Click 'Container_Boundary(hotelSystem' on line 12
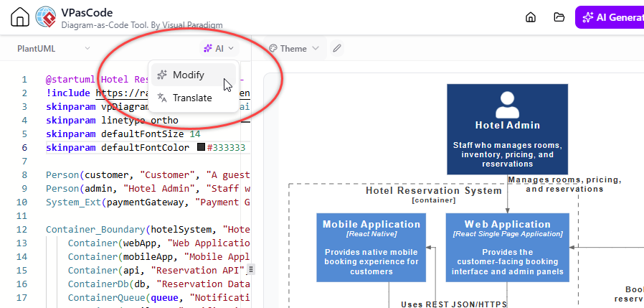Screen dimensions: 644x308 [132, 230]
